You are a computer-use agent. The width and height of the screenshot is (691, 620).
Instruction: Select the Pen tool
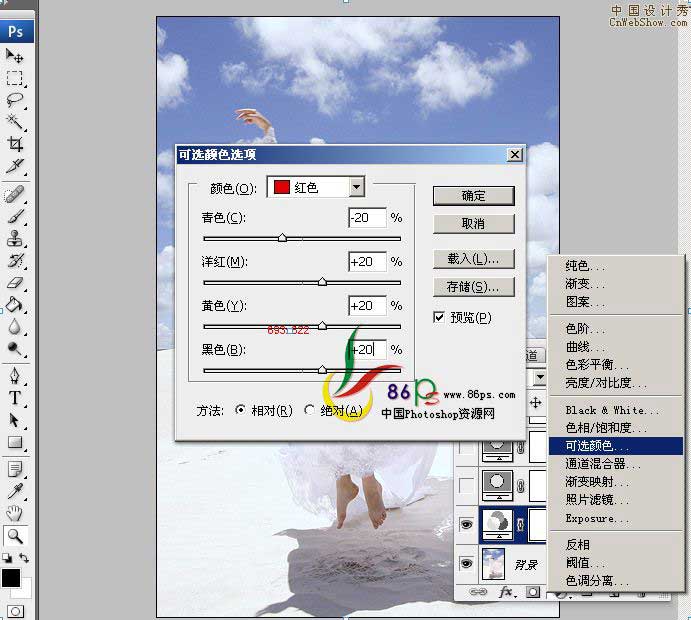click(x=14, y=376)
